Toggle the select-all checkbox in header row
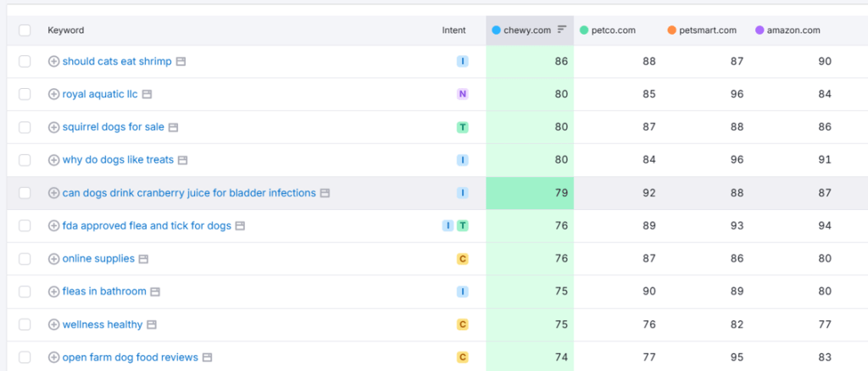 tap(25, 30)
